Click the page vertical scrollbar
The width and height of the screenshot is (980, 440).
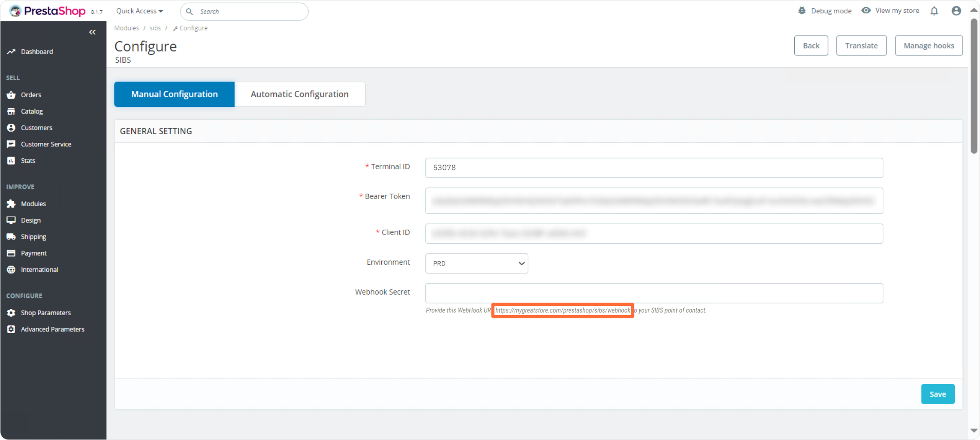click(x=974, y=86)
